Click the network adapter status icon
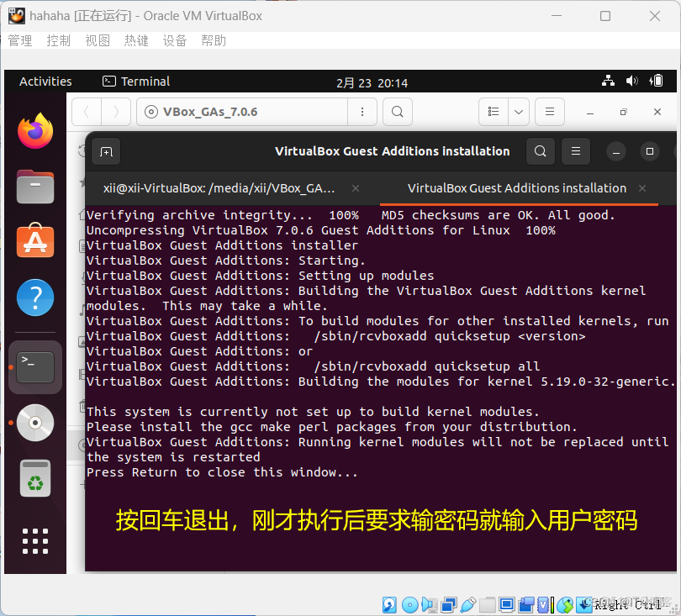The width and height of the screenshot is (681, 616). pyautogui.click(x=447, y=603)
